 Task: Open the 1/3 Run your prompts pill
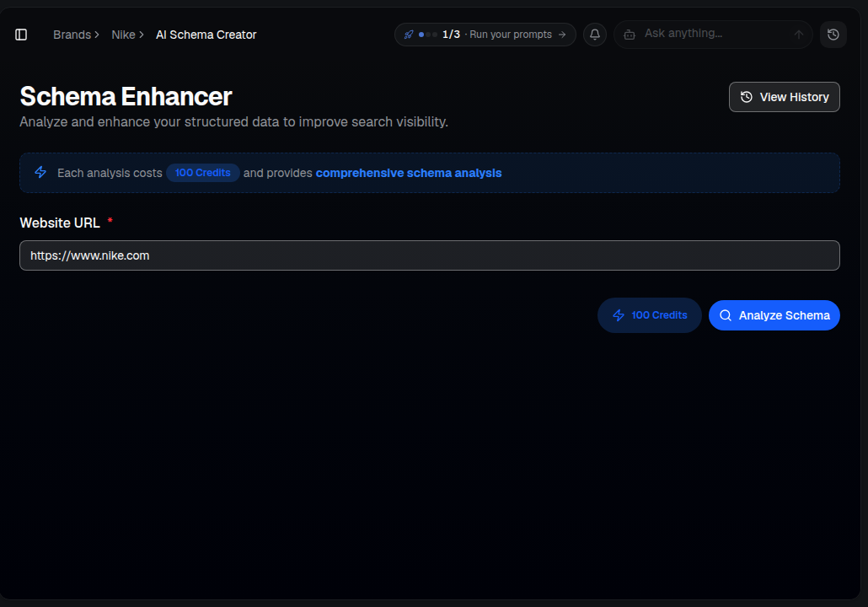(485, 35)
